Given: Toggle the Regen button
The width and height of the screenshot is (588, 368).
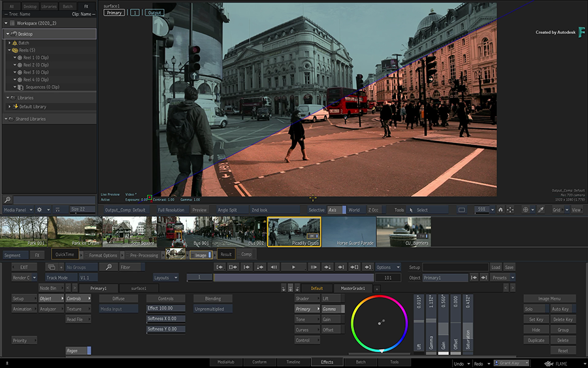Looking at the screenshot, I should point(78,351).
